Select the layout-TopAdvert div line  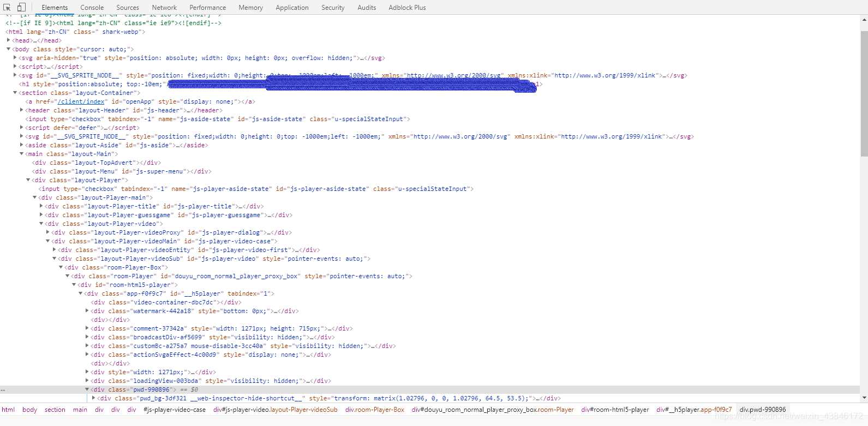coord(96,163)
